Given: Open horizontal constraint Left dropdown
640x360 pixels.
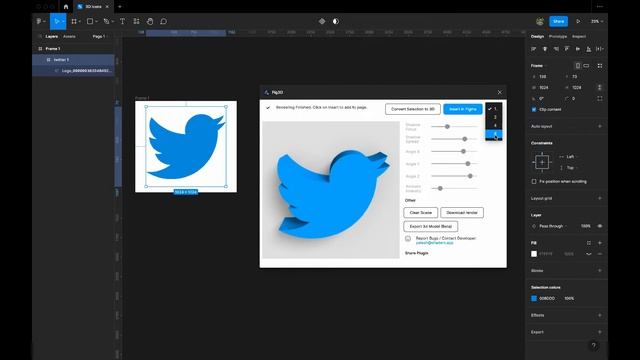Looking at the screenshot, I should tap(569, 157).
